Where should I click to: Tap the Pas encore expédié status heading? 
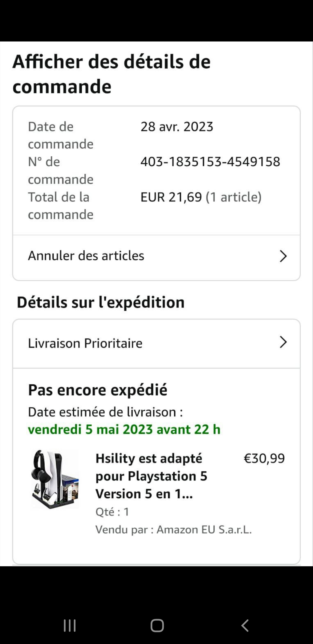[x=98, y=390]
